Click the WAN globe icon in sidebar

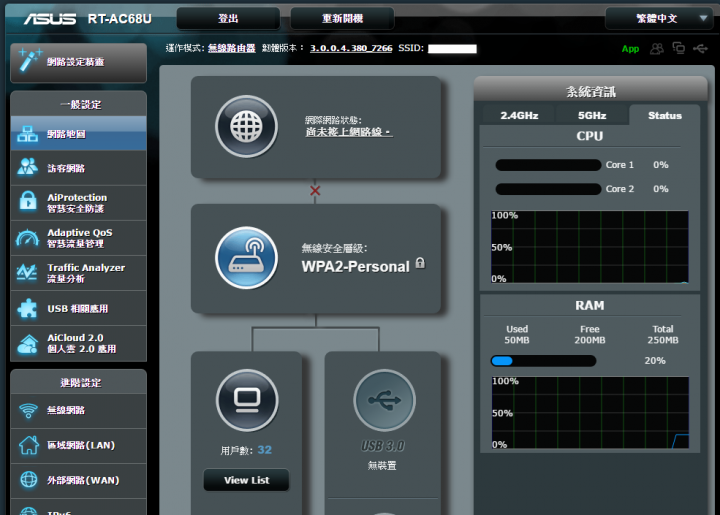click(x=28, y=480)
